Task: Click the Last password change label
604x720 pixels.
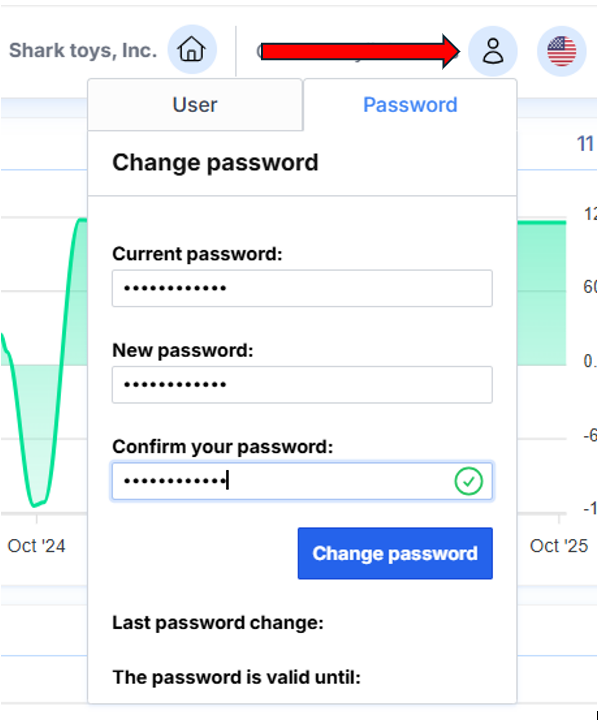Action: click(x=217, y=623)
